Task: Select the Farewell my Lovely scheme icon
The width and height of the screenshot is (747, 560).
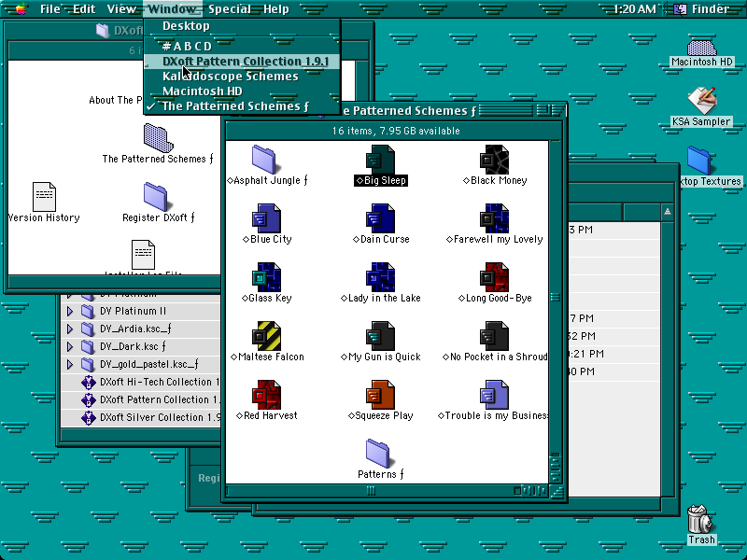Action: tap(494, 218)
